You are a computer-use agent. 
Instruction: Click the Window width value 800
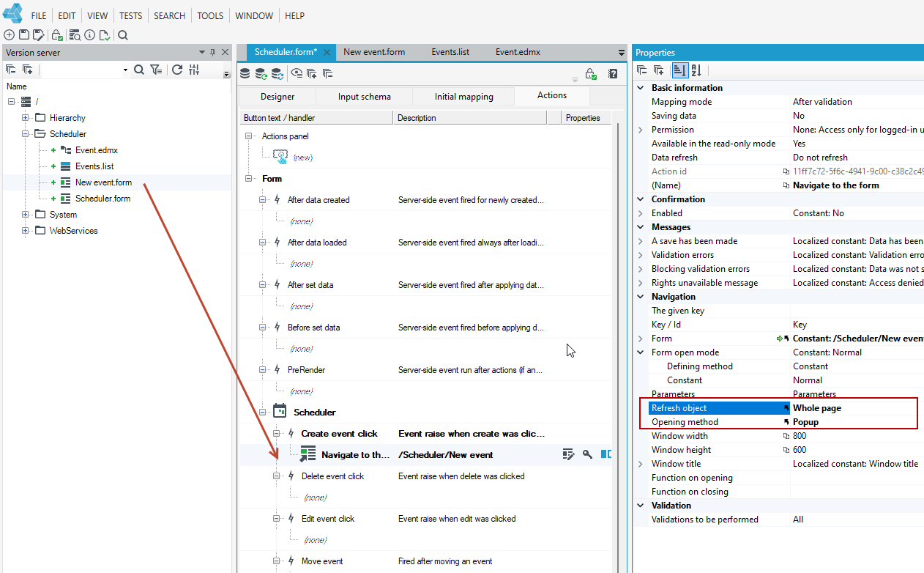pyautogui.click(x=800, y=436)
